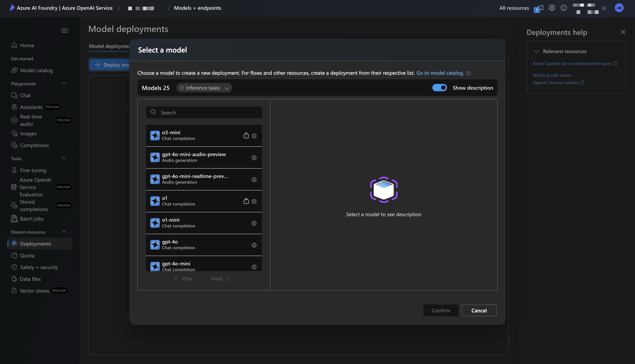This screenshot has height=364, width=635.
Task: Open Model catalog in the sidebar
Action: [36, 71]
